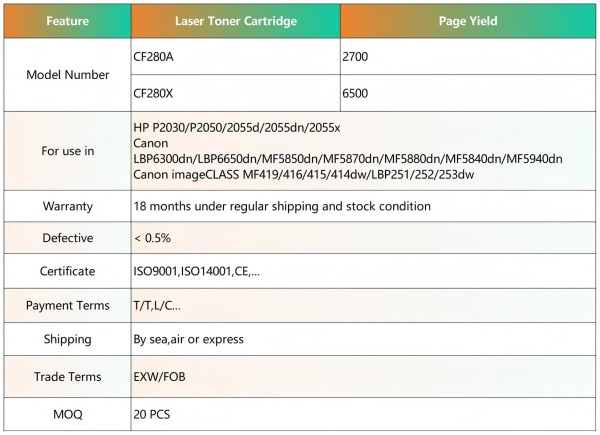The width and height of the screenshot is (600, 435).
Task: Click the 20 PCS MOQ value
Action: coord(152,414)
